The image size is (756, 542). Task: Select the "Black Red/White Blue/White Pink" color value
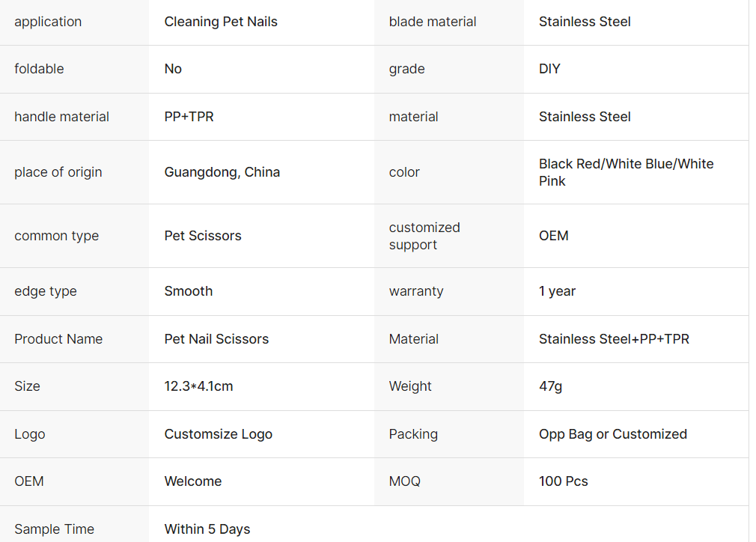tap(626, 172)
